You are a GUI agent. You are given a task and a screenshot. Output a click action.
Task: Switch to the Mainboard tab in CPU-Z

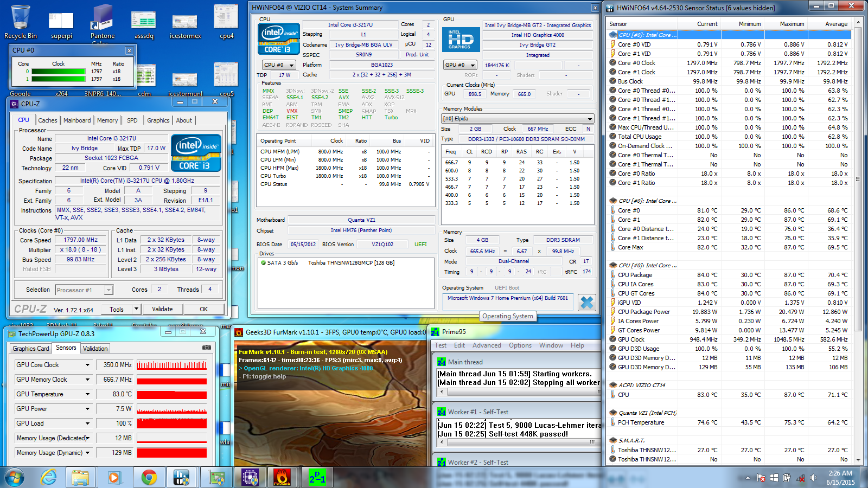(77, 120)
